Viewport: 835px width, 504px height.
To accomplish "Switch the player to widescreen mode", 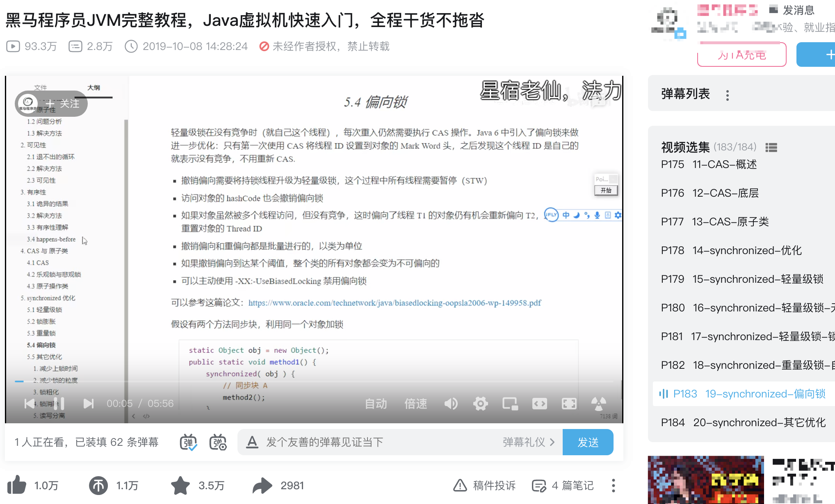I will [x=540, y=404].
